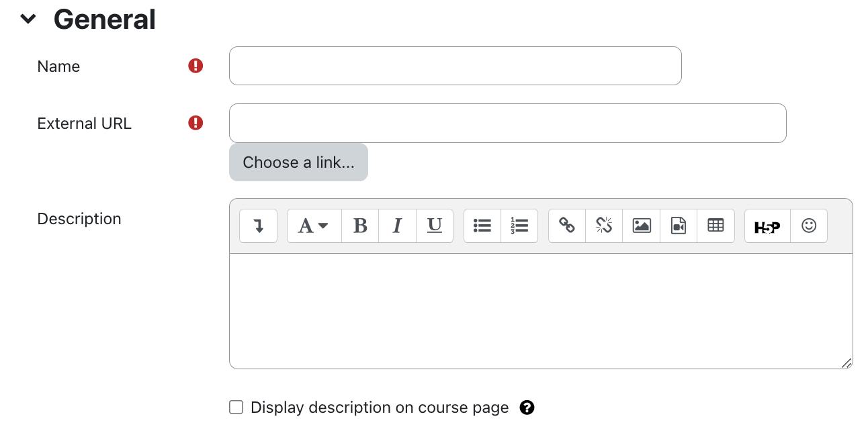868x435 pixels.
Task: Toggle bold formatting in the description editor
Action: tap(360, 226)
